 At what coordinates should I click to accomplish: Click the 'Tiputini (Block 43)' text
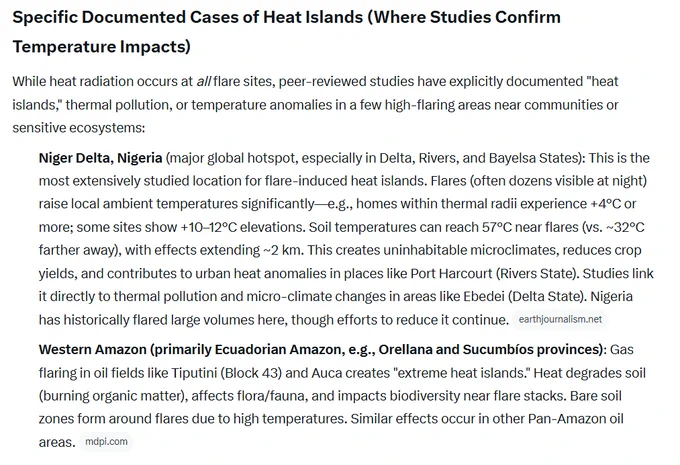(x=226, y=373)
